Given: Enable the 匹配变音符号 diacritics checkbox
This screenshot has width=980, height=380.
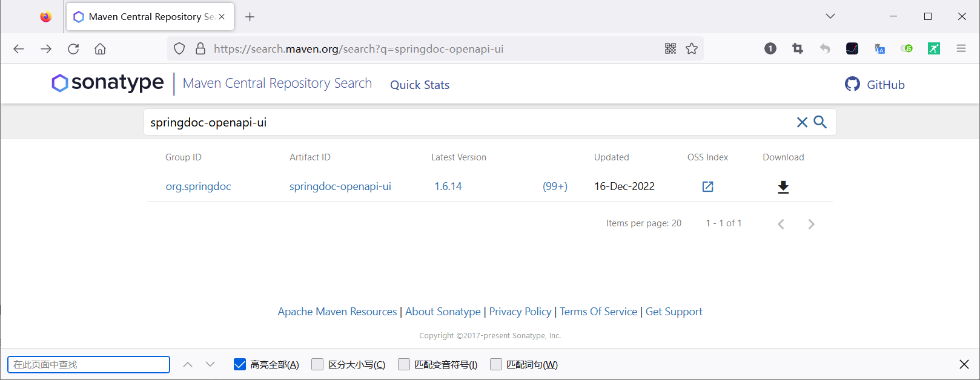Looking at the screenshot, I should (x=404, y=364).
